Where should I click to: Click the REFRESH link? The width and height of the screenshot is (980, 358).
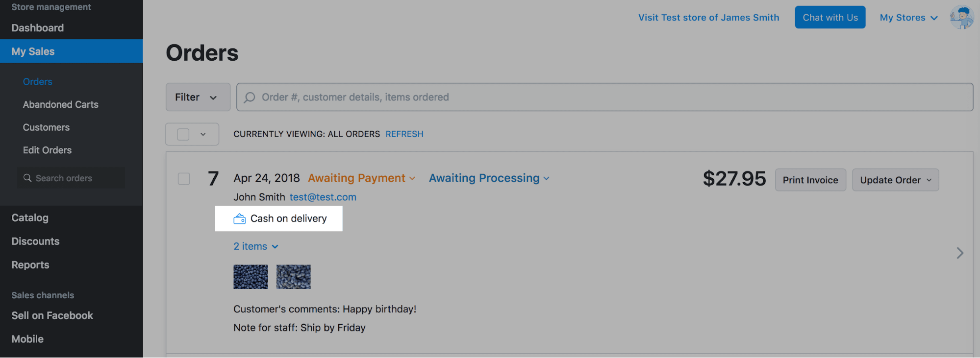(404, 134)
